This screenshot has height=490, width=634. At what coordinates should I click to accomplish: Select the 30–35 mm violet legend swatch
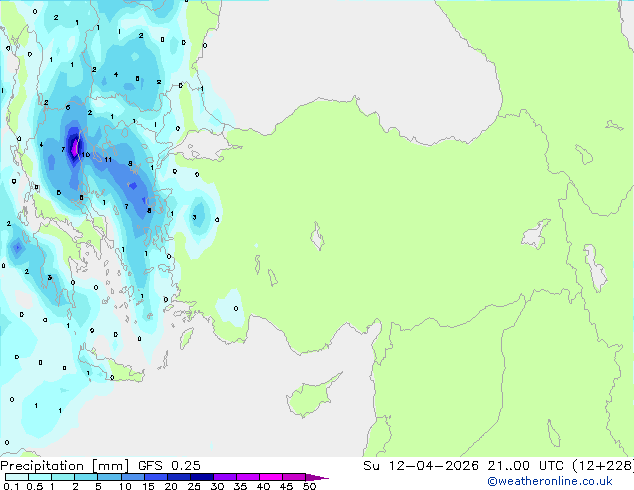224,477
